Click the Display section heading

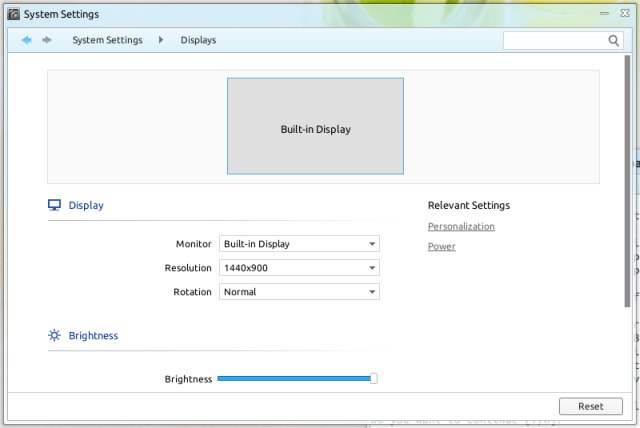click(86, 205)
